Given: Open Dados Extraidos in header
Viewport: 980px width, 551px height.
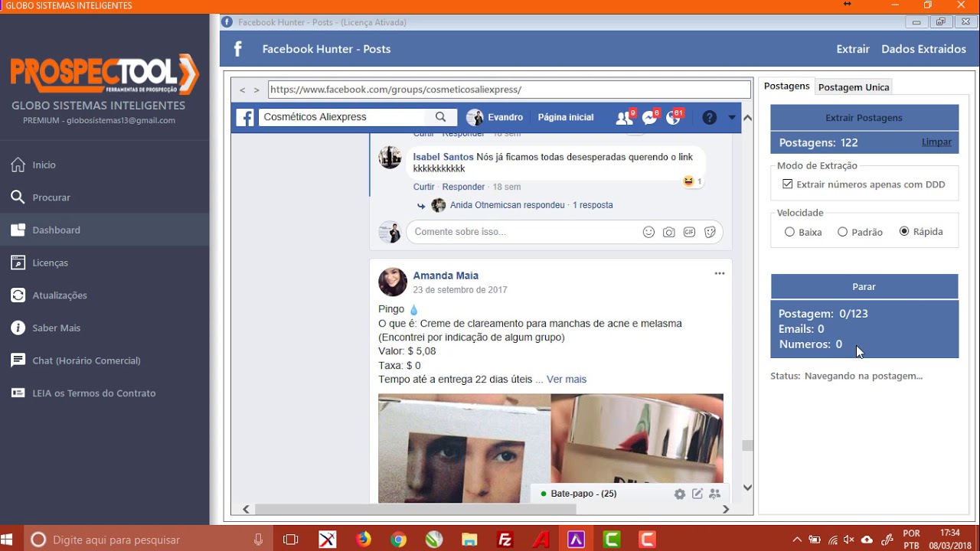Looking at the screenshot, I should pos(923,49).
